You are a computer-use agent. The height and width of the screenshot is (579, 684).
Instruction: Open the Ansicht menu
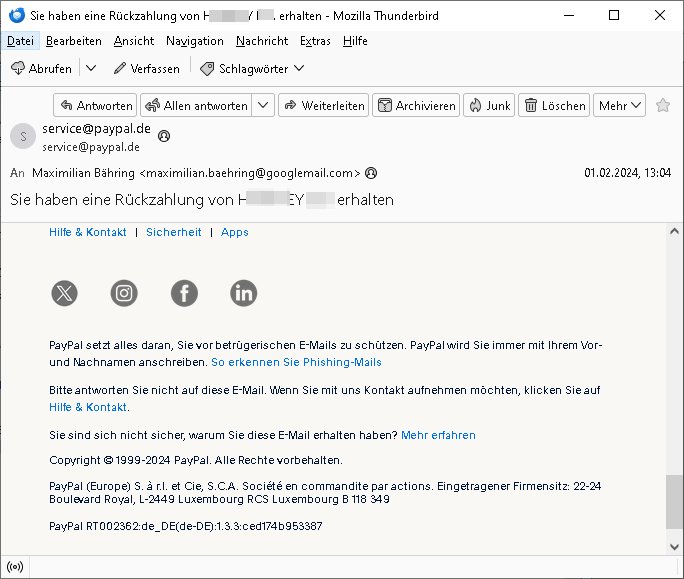134,41
